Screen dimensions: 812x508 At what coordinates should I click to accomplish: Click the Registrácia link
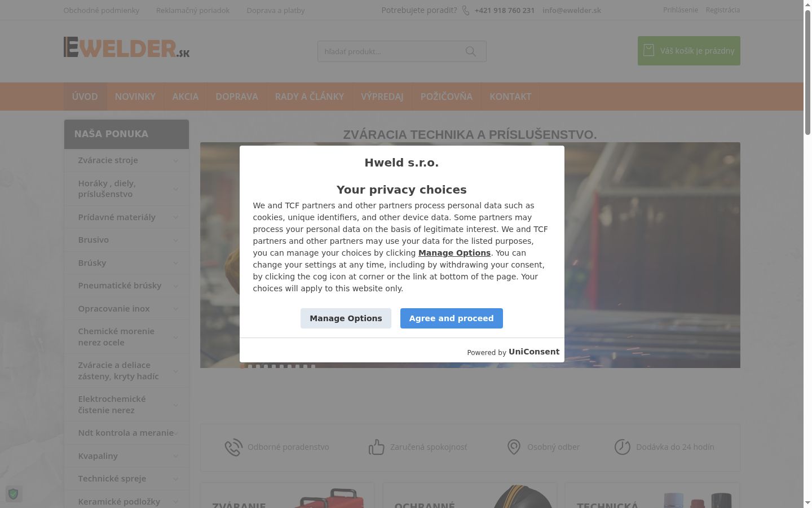[723, 10]
